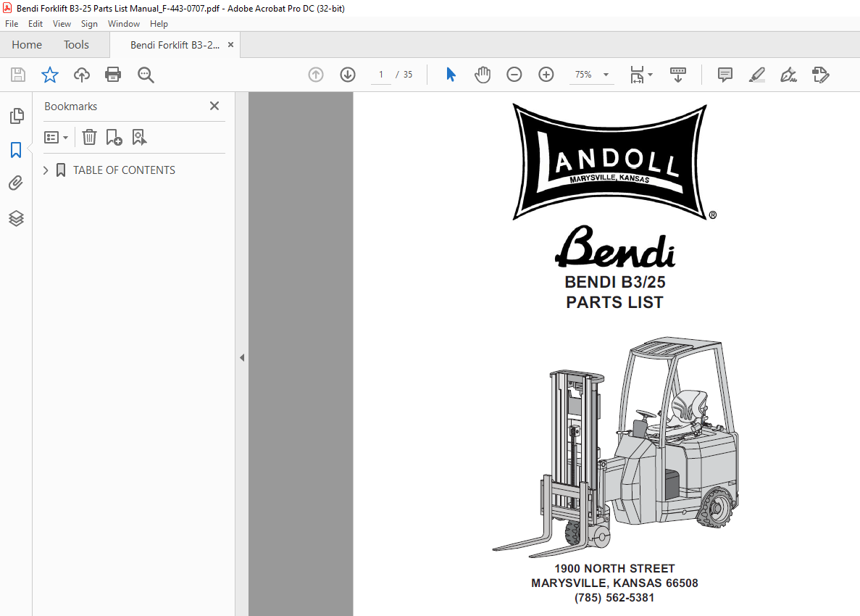The height and width of the screenshot is (616, 860).
Task: Select TABLE OF CONTENTS bookmark
Action: pyautogui.click(x=125, y=170)
